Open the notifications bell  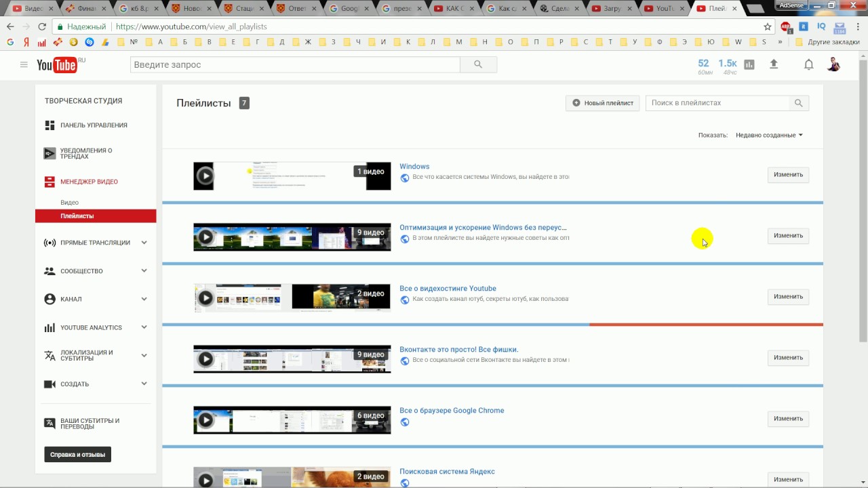tap(808, 64)
